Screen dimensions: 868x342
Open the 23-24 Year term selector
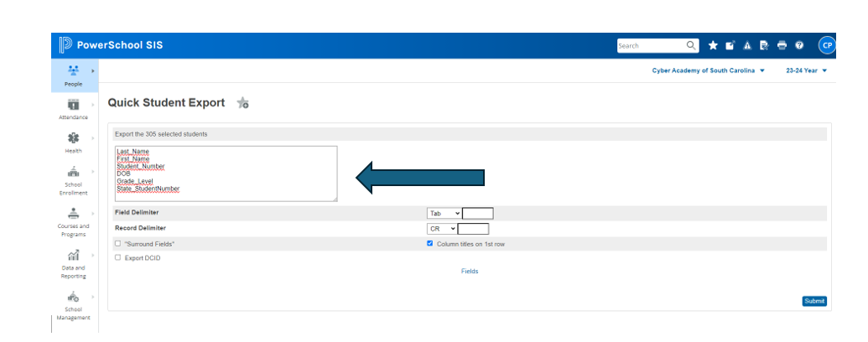tap(807, 71)
